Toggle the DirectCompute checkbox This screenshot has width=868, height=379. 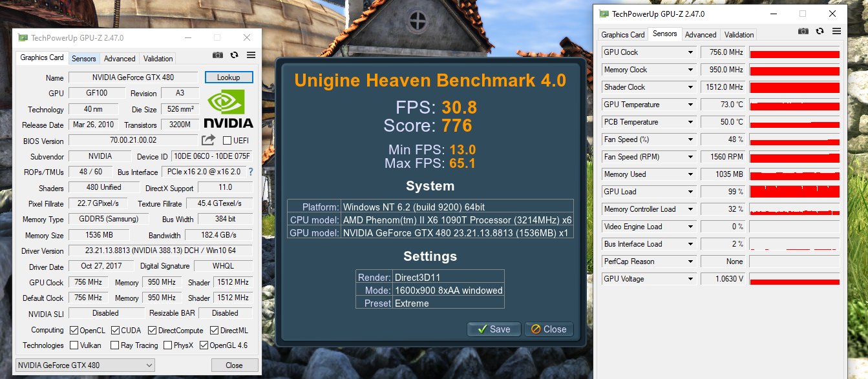pos(151,331)
